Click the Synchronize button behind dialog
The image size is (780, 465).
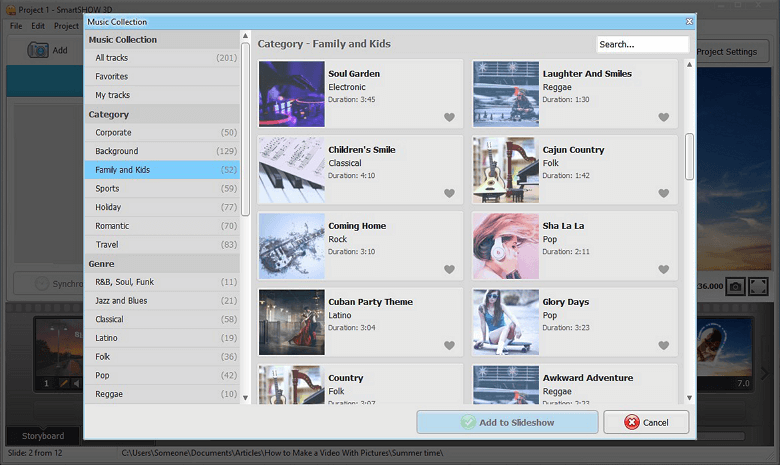pyautogui.click(x=49, y=283)
